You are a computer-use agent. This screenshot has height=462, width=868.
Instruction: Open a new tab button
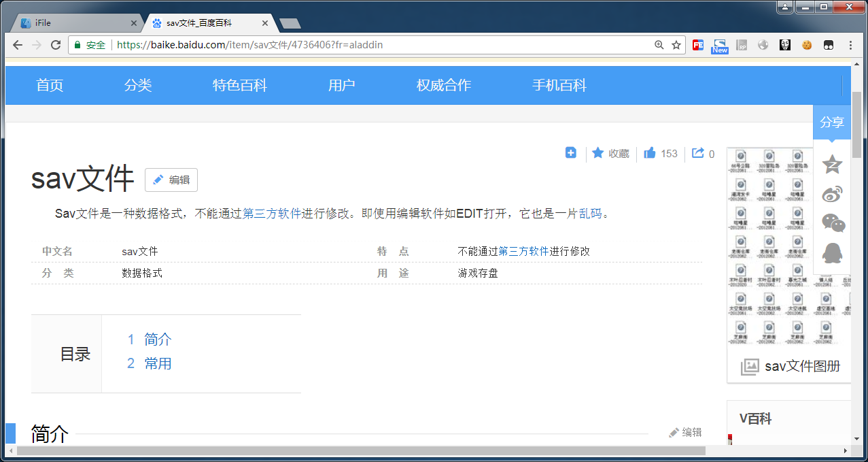tap(290, 24)
